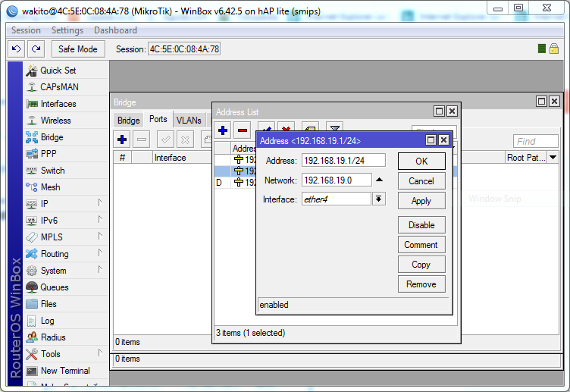The width and height of the screenshot is (570, 392).
Task: Expand the IP submenu
Action: pos(100,203)
